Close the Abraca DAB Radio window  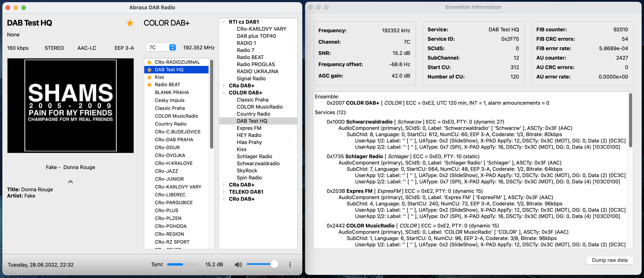8,7
